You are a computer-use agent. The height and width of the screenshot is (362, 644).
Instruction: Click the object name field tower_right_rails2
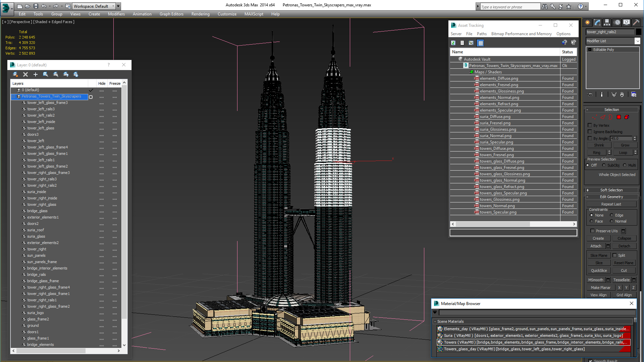(610, 32)
